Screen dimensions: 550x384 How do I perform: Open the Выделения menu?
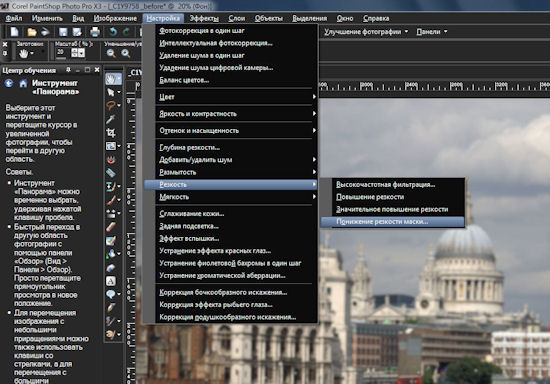[310, 18]
